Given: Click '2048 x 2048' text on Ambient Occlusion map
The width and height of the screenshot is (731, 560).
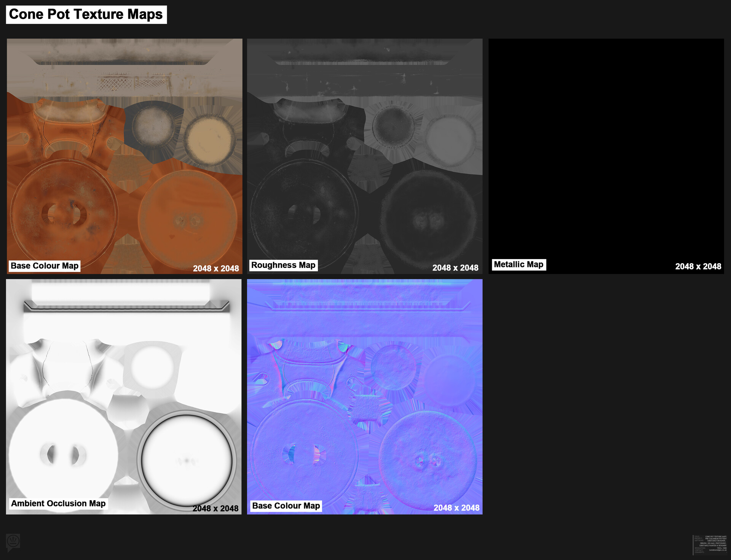Looking at the screenshot, I should point(215,509).
